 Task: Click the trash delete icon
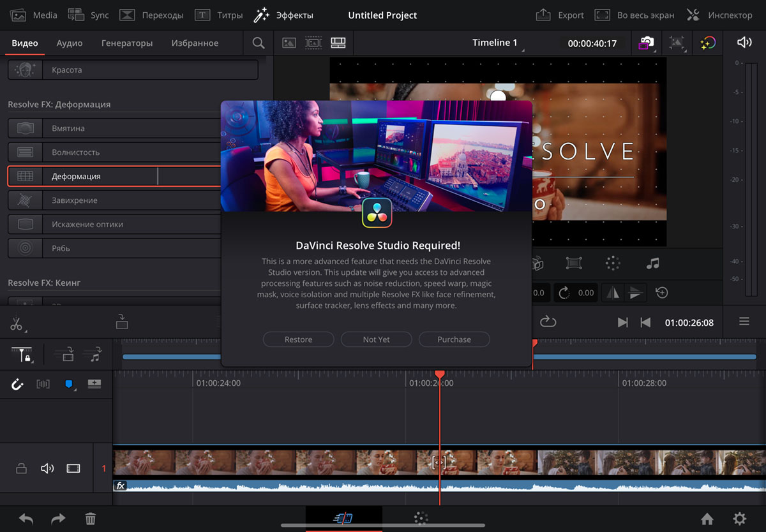coord(91,519)
